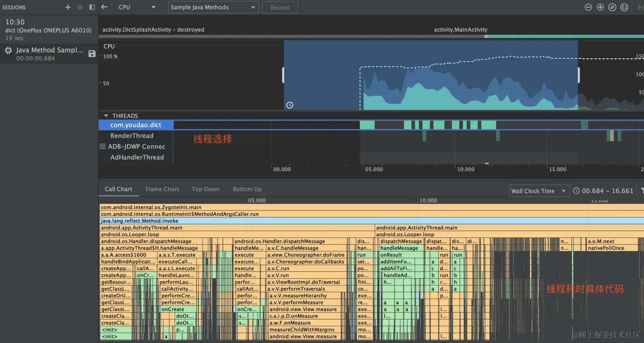Zoom out the timeline with the minus icon

coord(588,7)
